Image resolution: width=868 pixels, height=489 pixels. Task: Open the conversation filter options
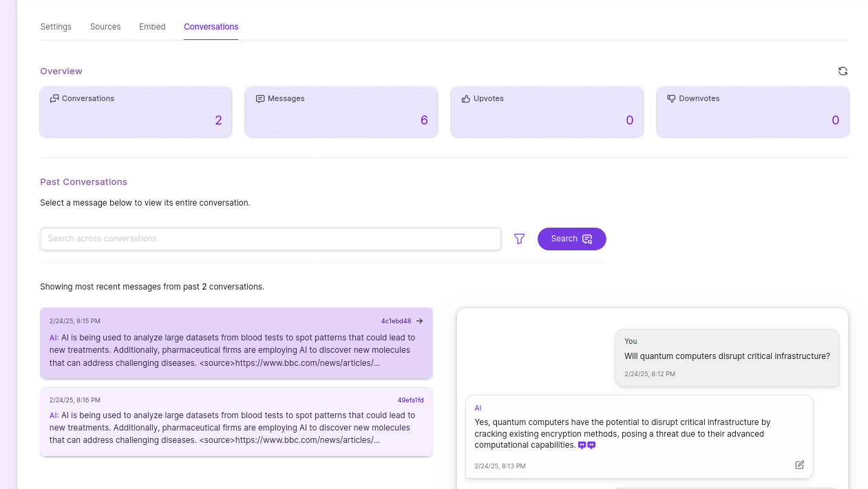pos(520,239)
